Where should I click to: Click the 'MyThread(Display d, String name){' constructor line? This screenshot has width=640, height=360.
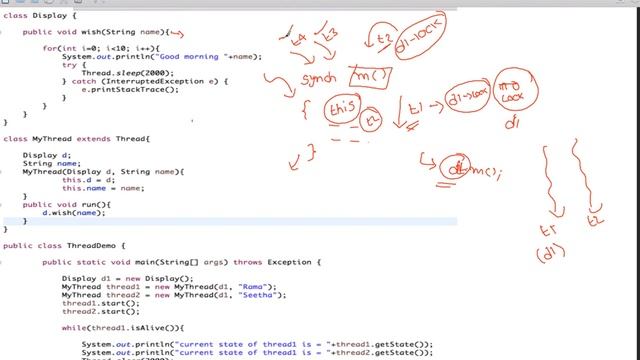pyautogui.click(x=103, y=171)
